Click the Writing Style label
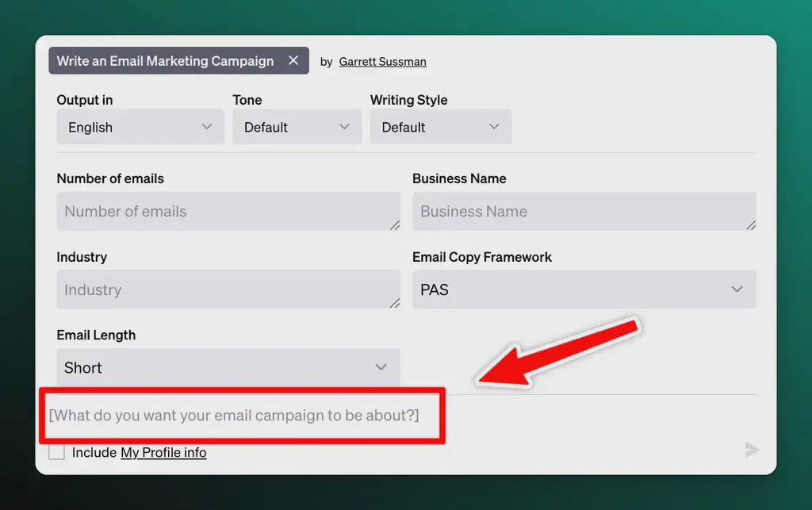The height and width of the screenshot is (510, 812). point(408,100)
